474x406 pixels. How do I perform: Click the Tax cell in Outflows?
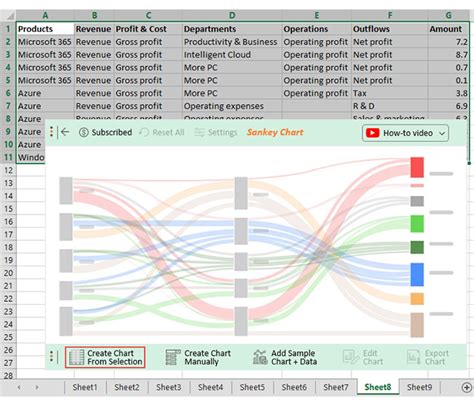[390, 93]
